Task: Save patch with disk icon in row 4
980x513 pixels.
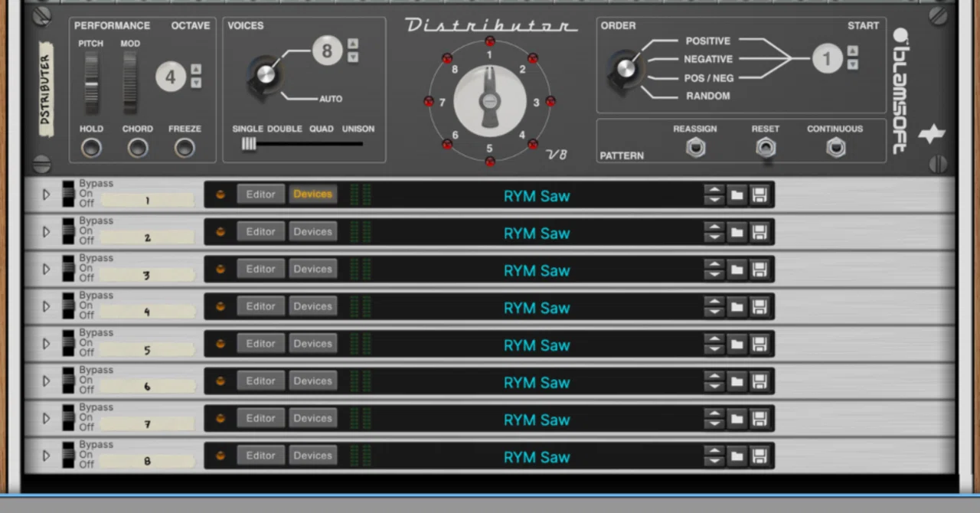Action: click(759, 307)
